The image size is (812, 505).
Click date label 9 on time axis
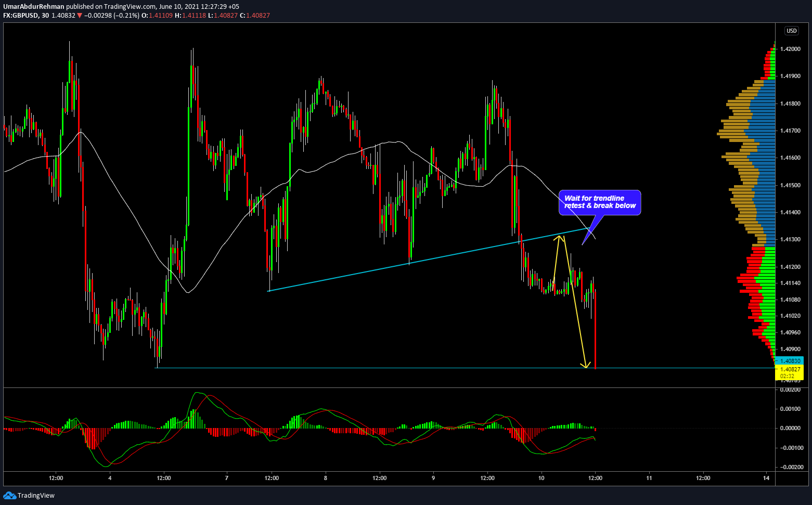[x=433, y=478]
